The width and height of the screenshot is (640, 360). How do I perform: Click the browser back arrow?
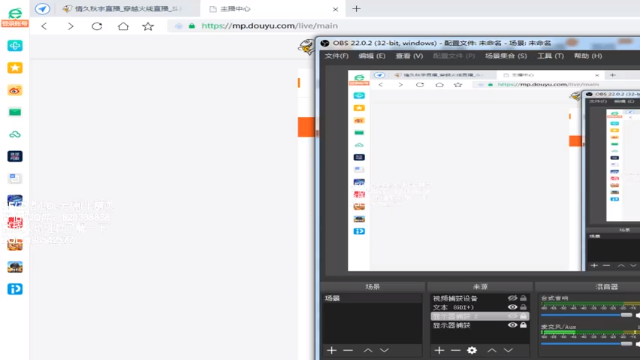[x=44, y=27]
